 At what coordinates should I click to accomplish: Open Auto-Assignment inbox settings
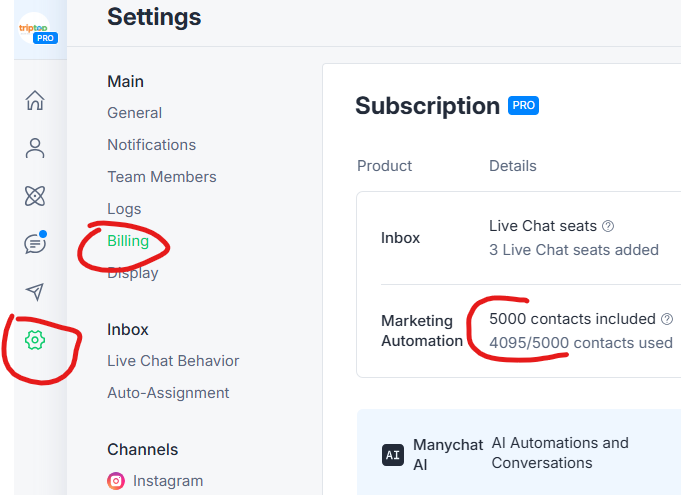168,393
